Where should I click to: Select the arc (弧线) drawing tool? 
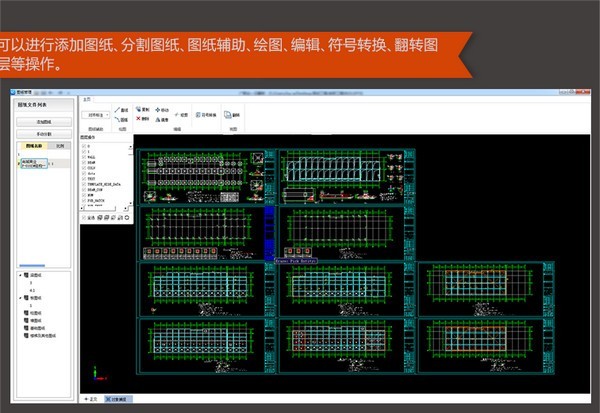point(121,119)
